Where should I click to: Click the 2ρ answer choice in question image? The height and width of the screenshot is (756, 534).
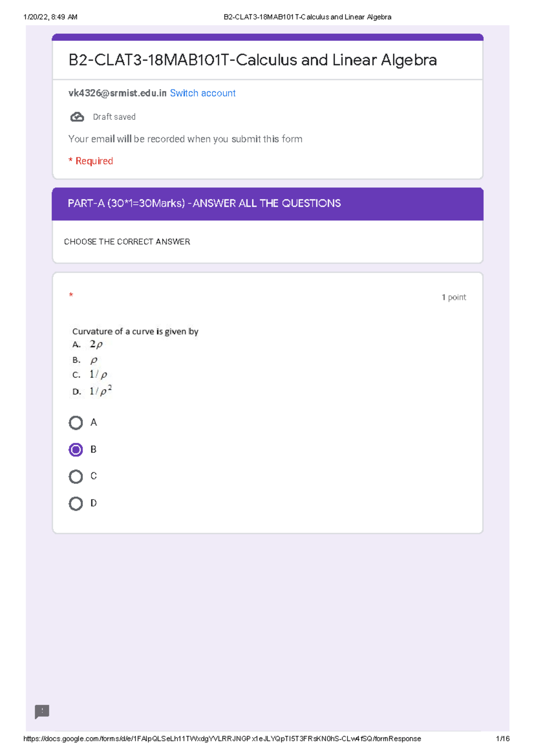96,344
